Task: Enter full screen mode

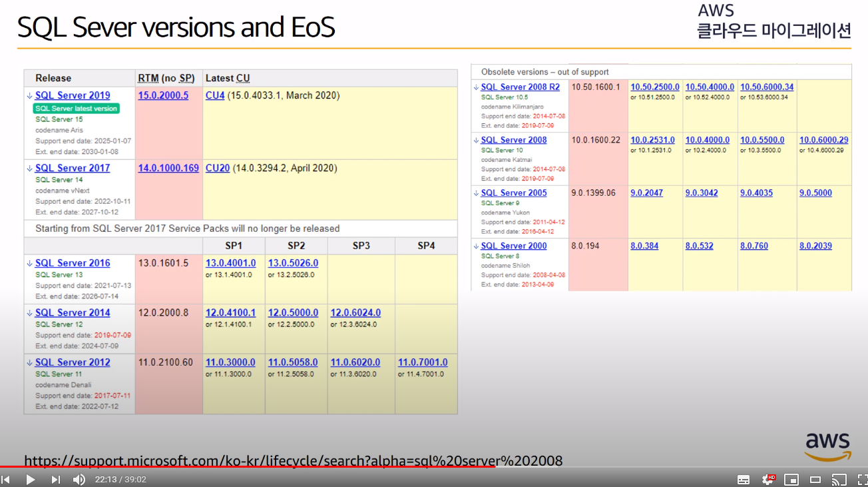Action: coord(862,480)
